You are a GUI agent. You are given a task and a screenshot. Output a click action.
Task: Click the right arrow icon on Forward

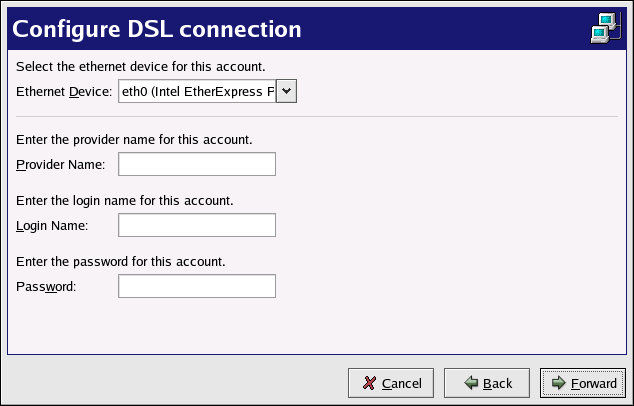coord(558,383)
